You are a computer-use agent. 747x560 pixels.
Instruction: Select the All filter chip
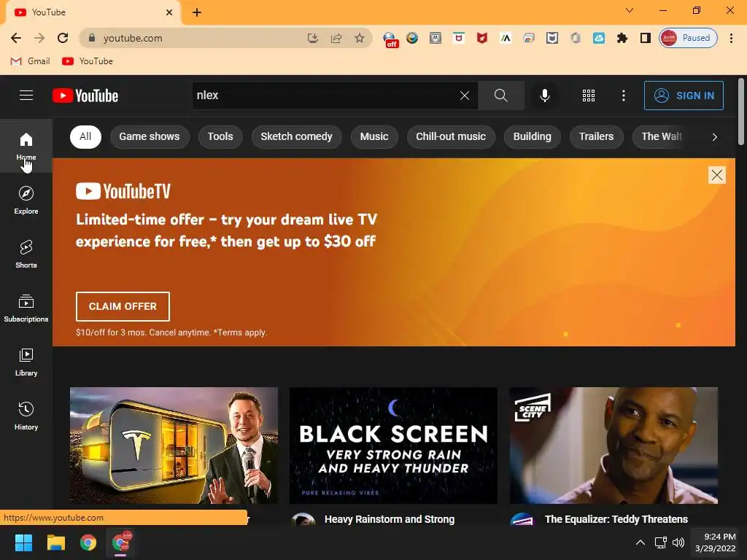(85, 136)
